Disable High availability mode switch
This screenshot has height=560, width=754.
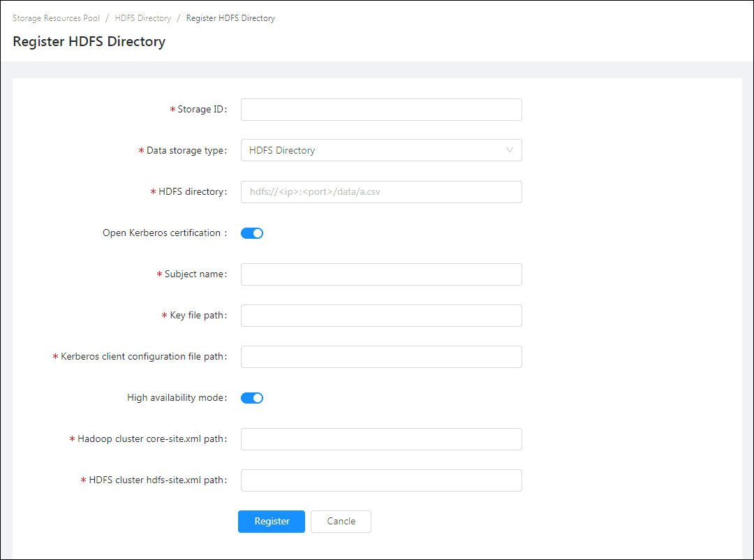tap(252, 398)
